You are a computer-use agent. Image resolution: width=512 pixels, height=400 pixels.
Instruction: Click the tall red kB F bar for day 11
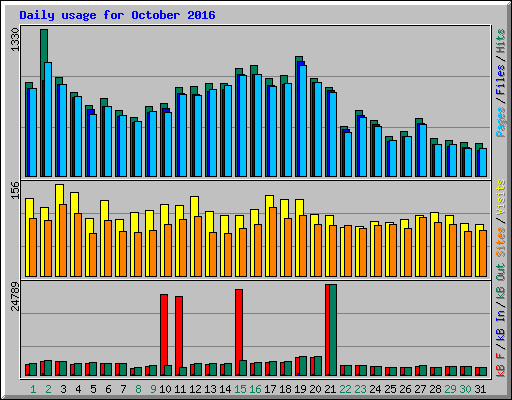pyautogui.click(x=179, y=335)
